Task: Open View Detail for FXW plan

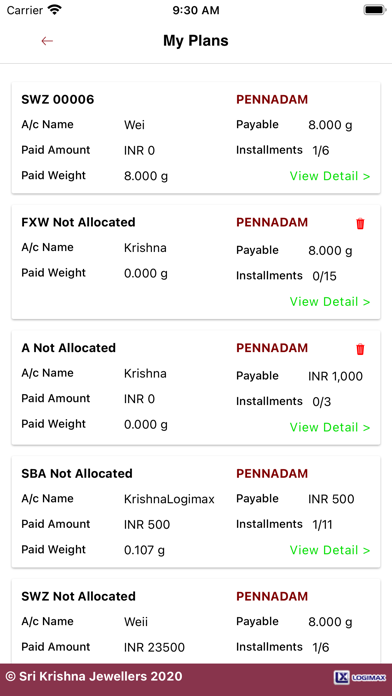Action: click(x=330, y=301)
